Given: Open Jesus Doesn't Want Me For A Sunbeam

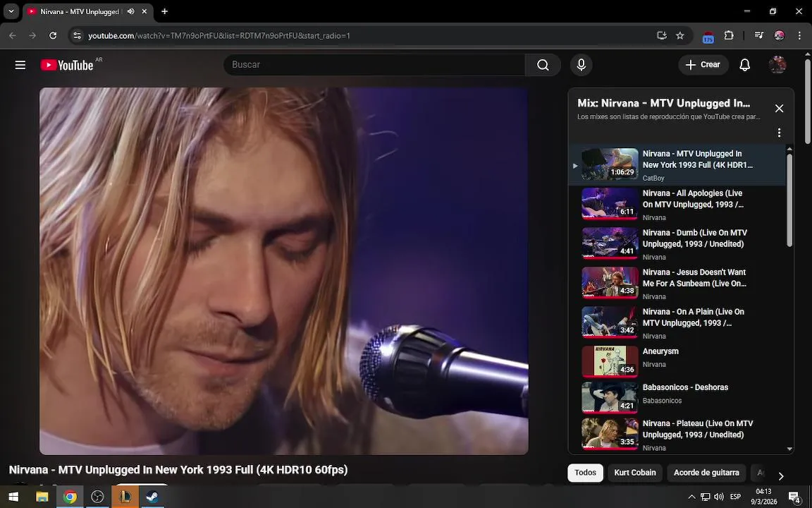Looking at the screenshot, I should click(x=677, y=284).
